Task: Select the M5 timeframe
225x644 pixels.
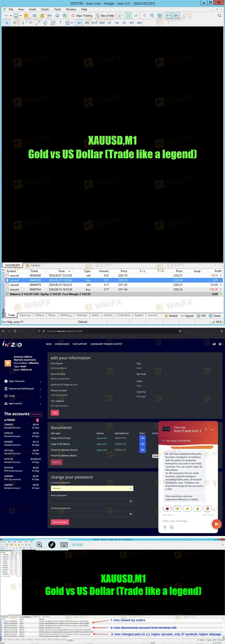Action: (x=87, y=23)
